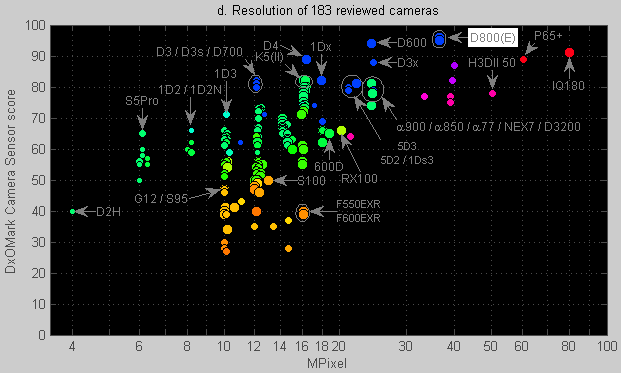The width and height of the screenshot is (621, 373).
Task: Click the H3DII 50 label
Action: pos(491,63)
